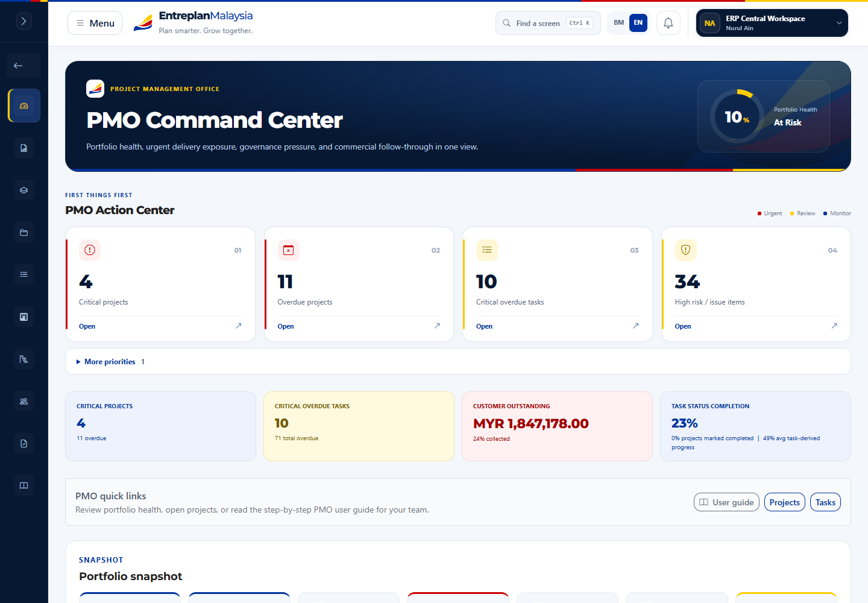Click the arrow on Critical overdue tasks card
Viewport: 868px width, 603px height.
(x=636, y=326)
